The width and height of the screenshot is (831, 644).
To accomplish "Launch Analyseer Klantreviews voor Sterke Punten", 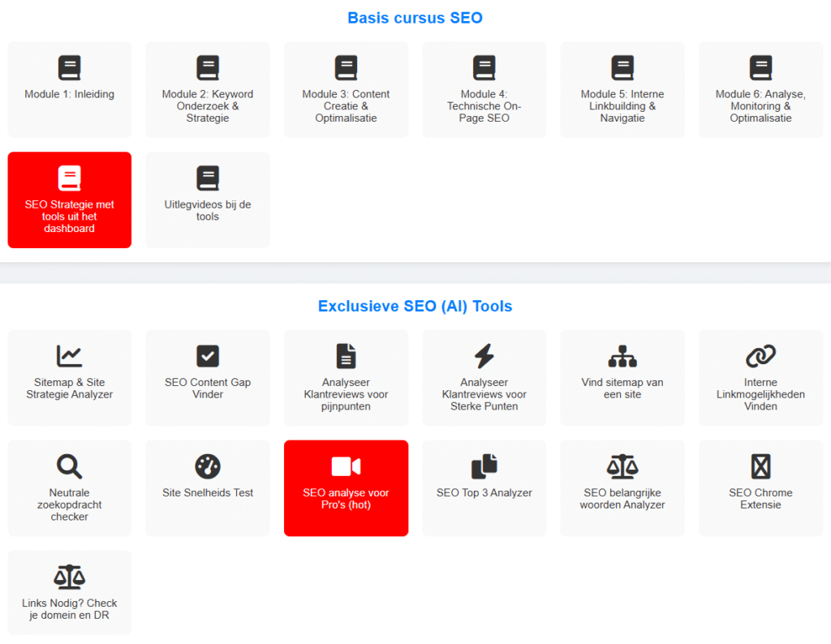I will (x=484, y=377).
